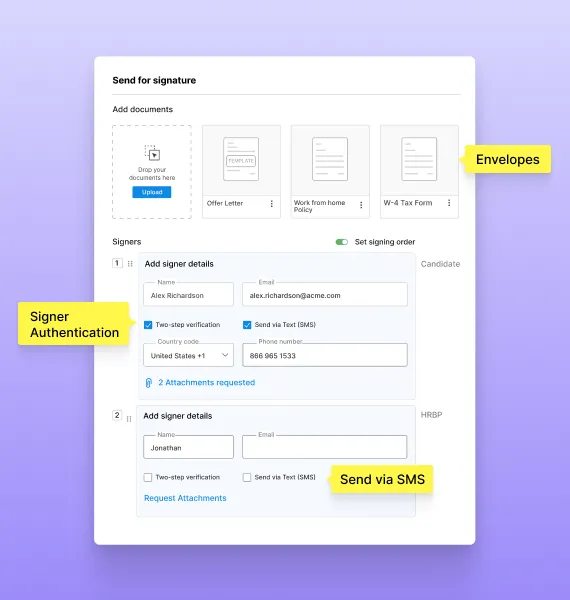The width and height of the screenshot is (570, 600).
Task: Grab the drag handle for signer 1
Action: tap(130, 264)
